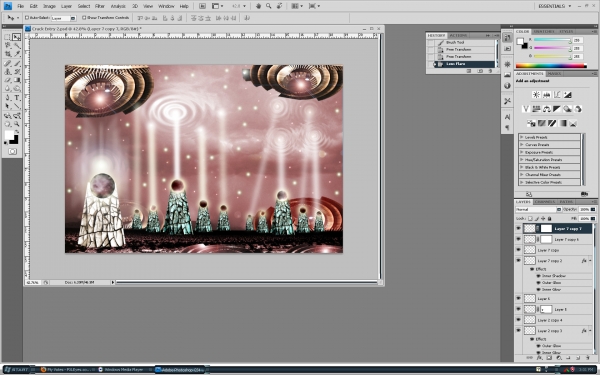Viewport: 600px width, 375px height.
Task: Select the Gradient tool
Action: tap(16, 80)
